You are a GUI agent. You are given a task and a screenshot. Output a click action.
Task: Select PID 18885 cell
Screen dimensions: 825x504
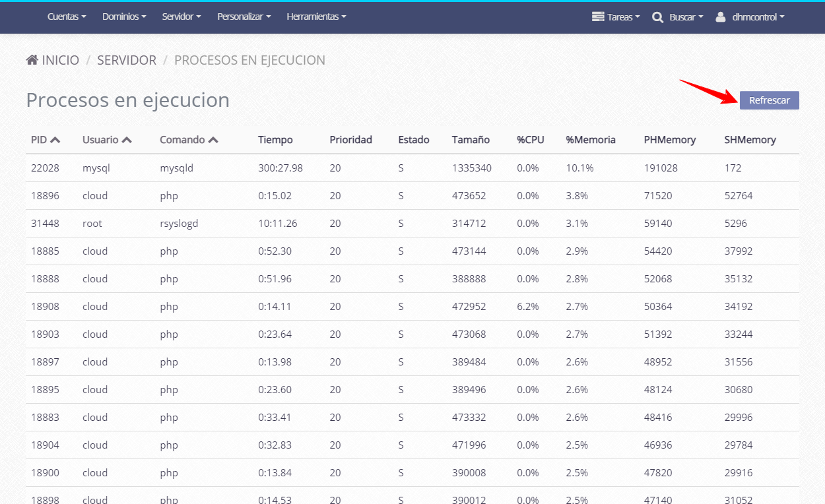[45, 251]
